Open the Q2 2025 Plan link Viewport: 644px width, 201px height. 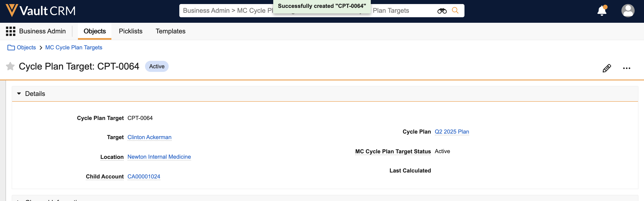[x=451, y=132]
